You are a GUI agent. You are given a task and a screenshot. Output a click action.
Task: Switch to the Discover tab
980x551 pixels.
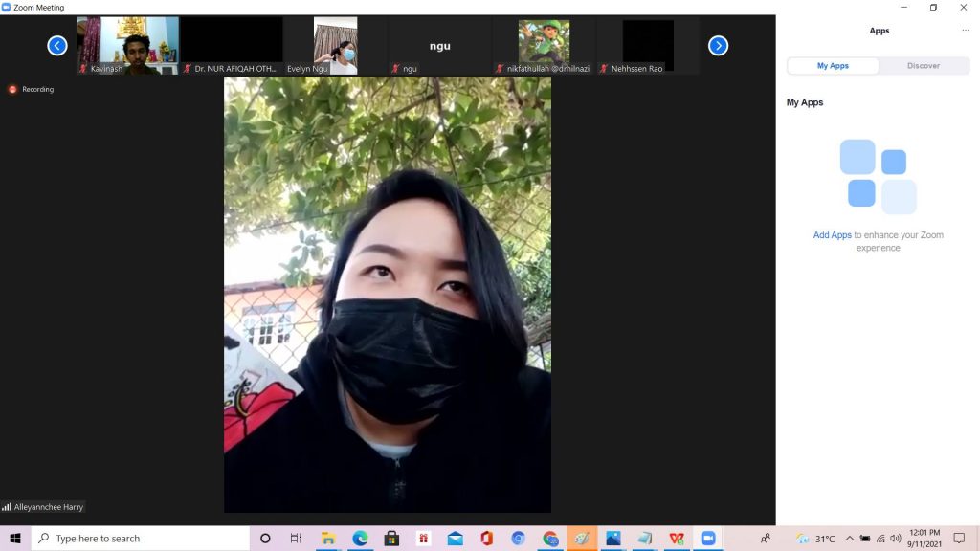pos(923,66)
